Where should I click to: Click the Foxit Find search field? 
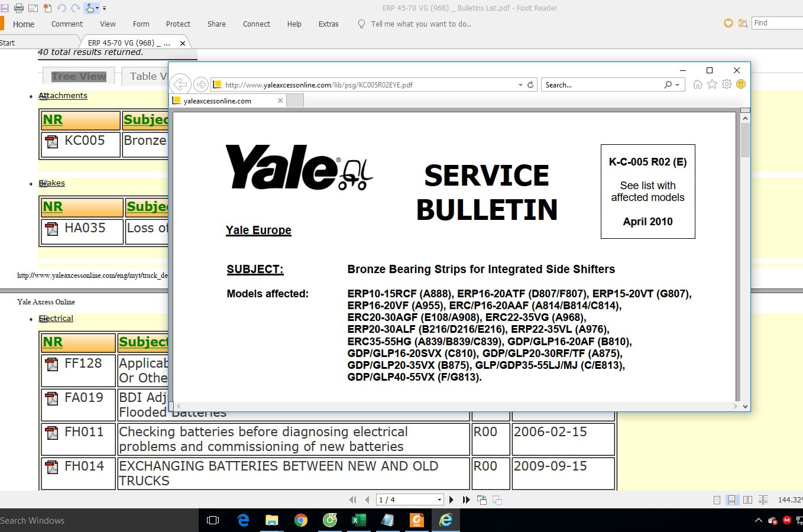click(777, 23)
